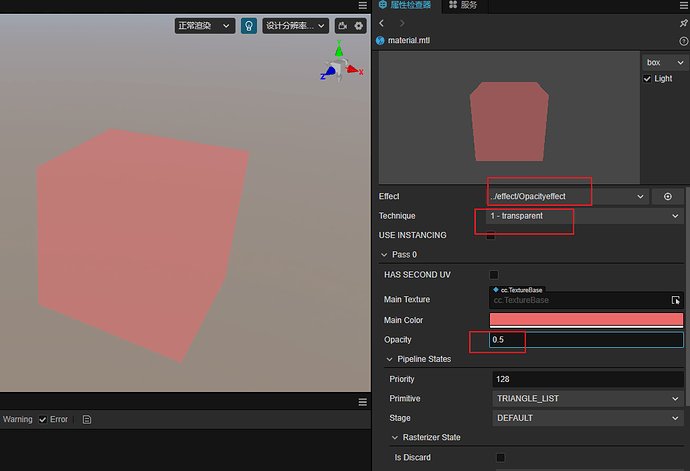Open the Technique dropdown showing transparent
The image size is (690, 471).
(584, 216)
